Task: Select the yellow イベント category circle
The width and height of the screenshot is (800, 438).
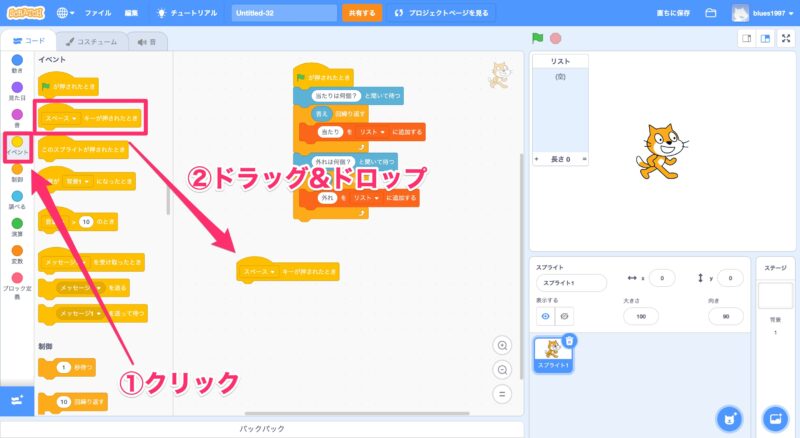Action: (17, 141)
